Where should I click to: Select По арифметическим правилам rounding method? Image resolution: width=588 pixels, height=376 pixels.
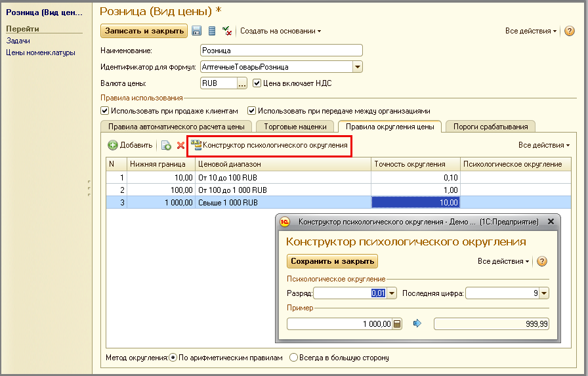click(173, 358)
